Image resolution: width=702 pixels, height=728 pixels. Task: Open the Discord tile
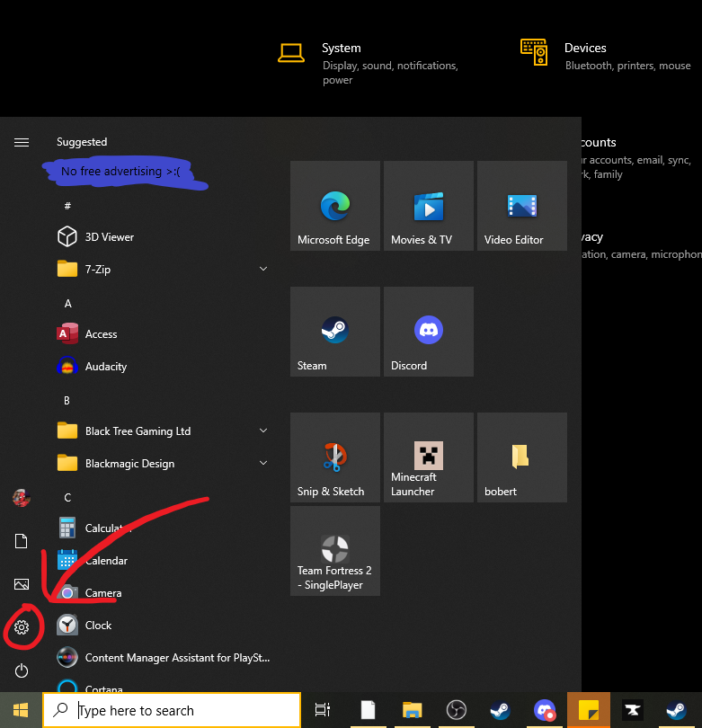point(428,332)
